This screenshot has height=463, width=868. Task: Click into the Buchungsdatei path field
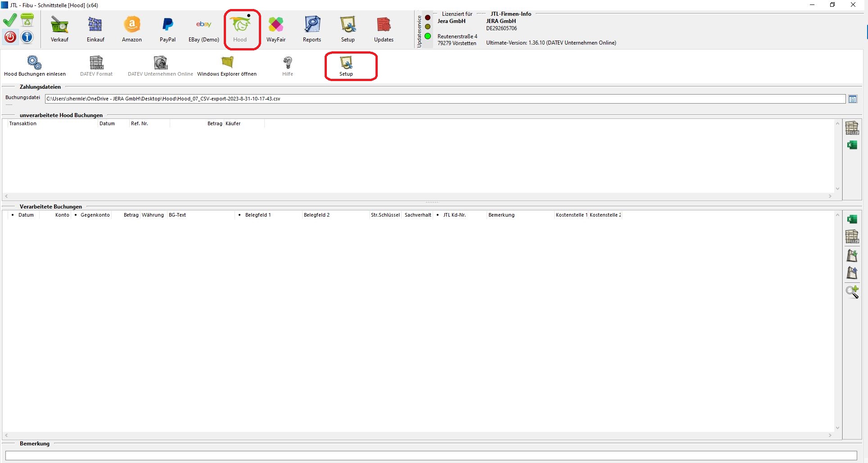coord(445,99)
